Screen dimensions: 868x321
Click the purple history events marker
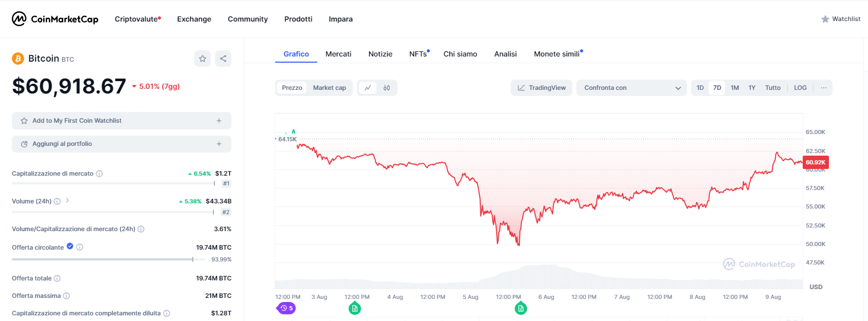click(x=286, y=308)
